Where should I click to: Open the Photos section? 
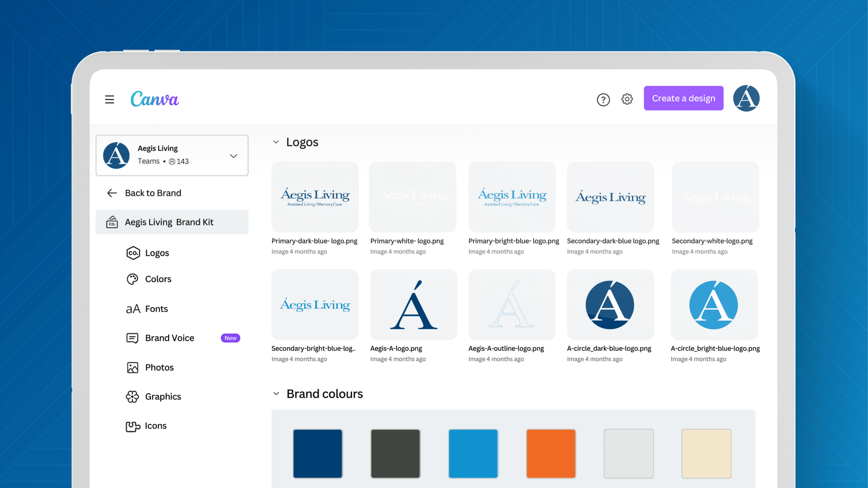[159, 367]
